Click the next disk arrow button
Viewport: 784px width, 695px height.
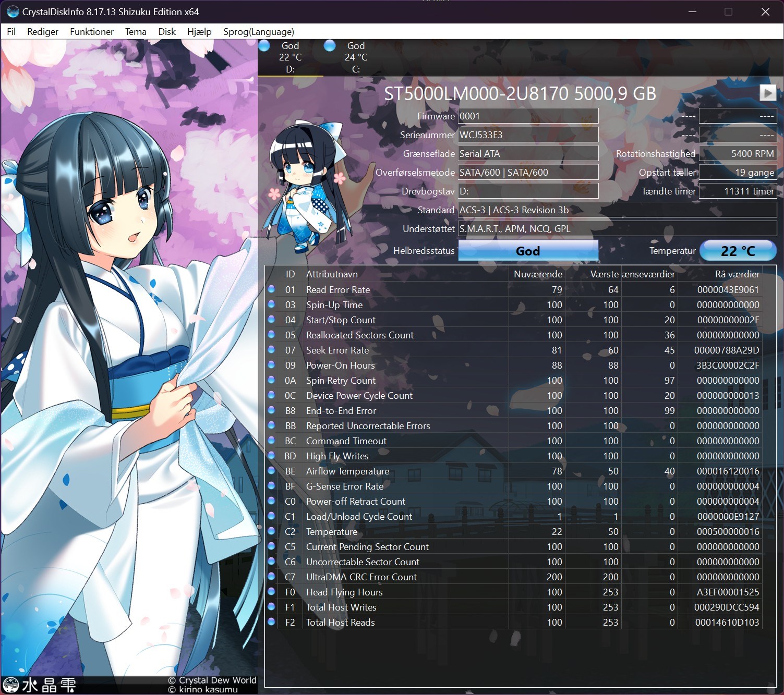point(767,93)
